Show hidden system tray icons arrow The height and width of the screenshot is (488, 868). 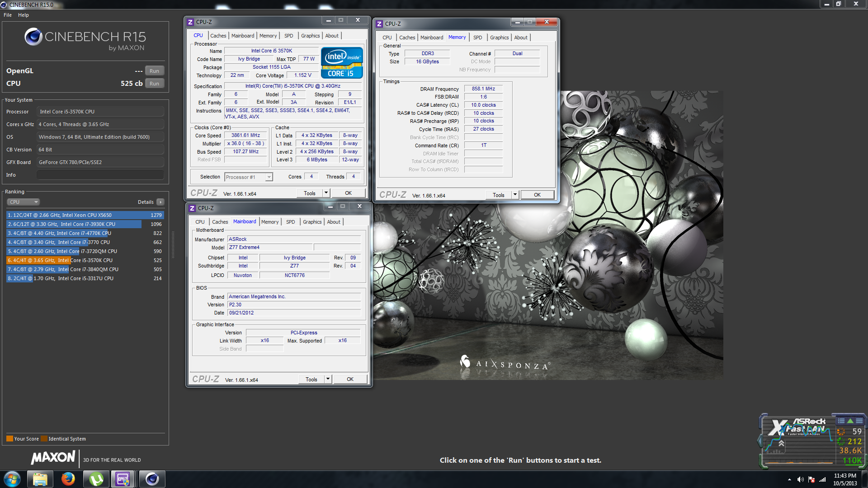pyautogui.click(x=789, y=479)
